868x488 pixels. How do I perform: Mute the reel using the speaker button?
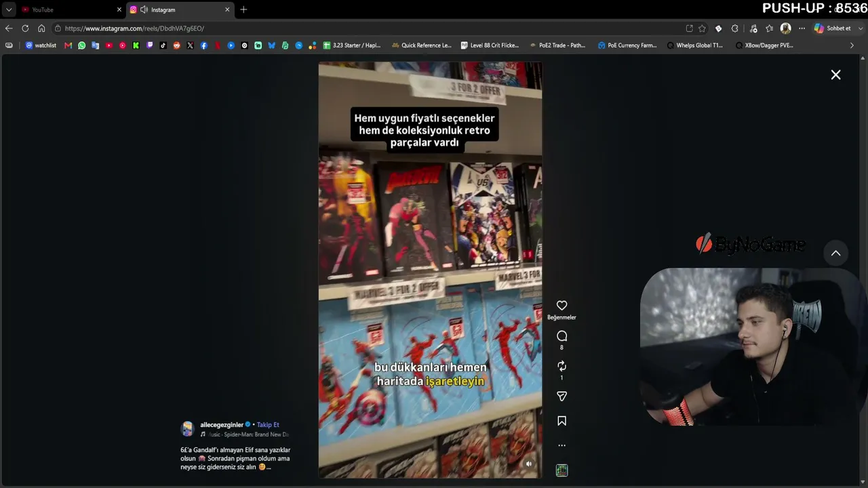point(529,464)
